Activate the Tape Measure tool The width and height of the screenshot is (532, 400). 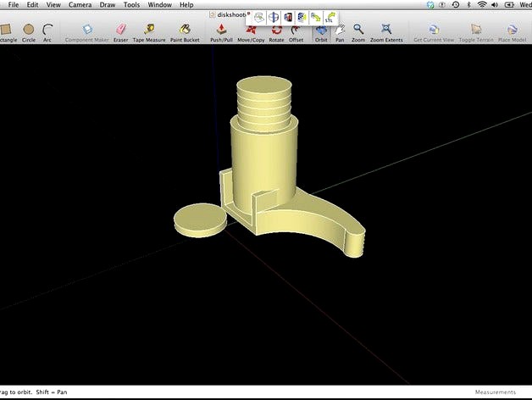(x=149, y=31)
